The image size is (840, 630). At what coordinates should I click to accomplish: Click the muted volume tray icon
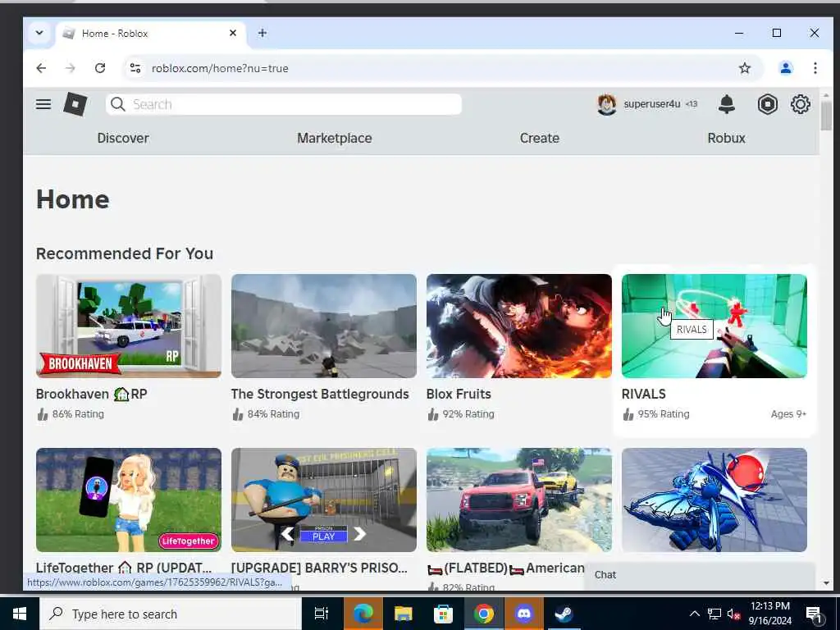tap(733, 614)
